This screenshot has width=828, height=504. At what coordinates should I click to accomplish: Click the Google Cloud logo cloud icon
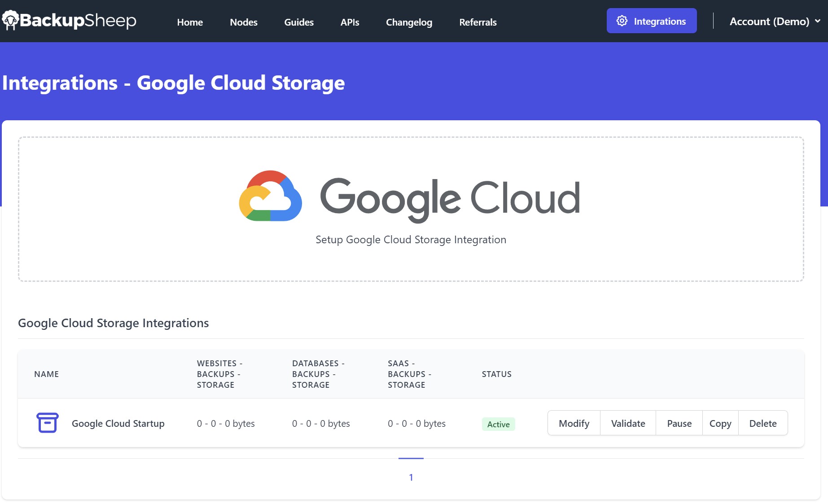tap(270, 196)
